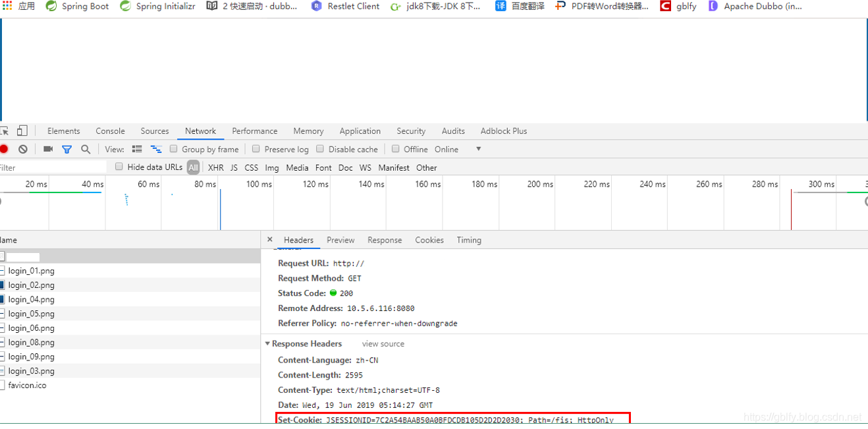Enable Preserve log checkbox
This screenshot has width=868, height=429.
click(256, 149)
